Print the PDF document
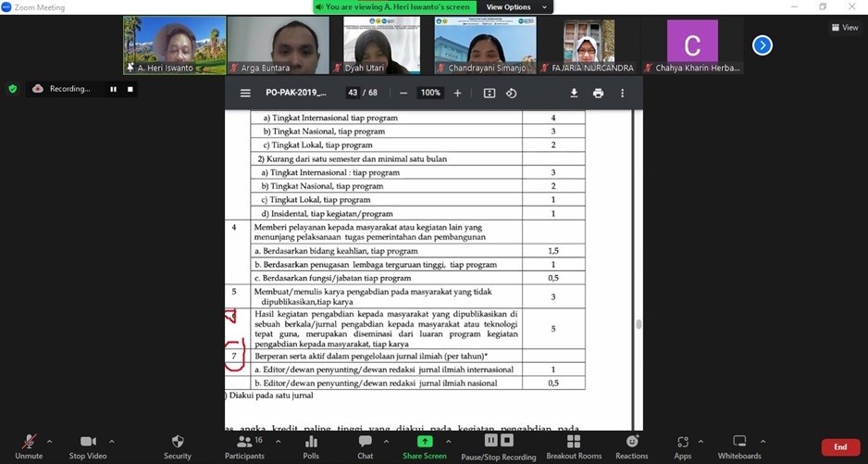The height and width of the screenshot is (464, 868). point(598,93)
